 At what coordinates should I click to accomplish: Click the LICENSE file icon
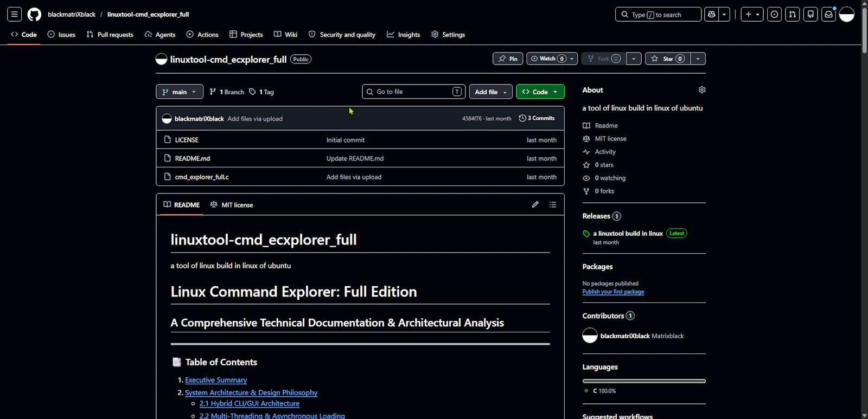pos(168,140)
